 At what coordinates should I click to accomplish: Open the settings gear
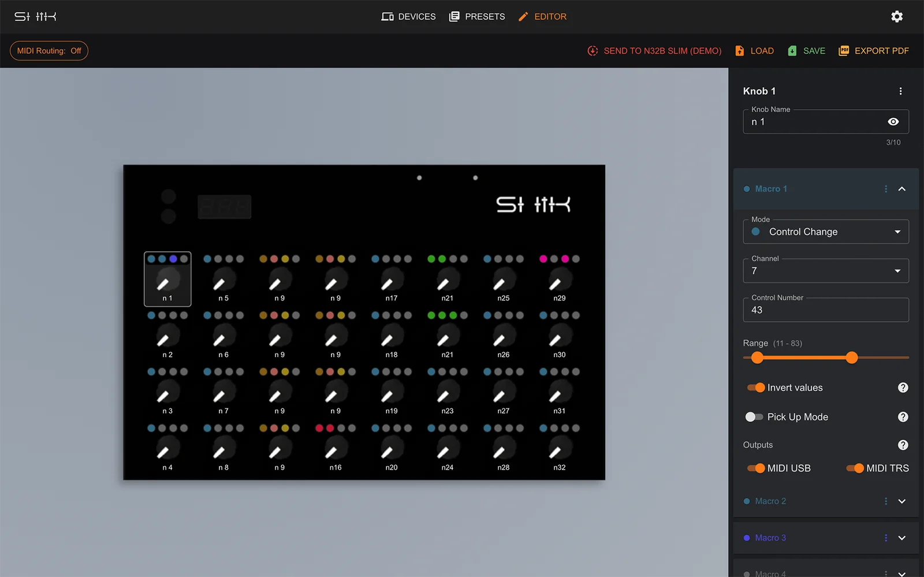(896, 17)
